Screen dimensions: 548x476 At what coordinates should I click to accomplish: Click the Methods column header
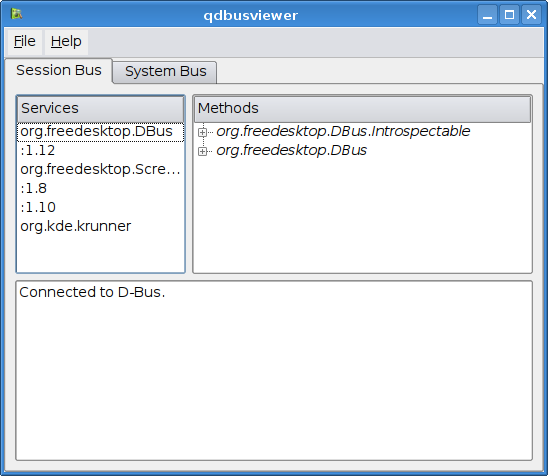coord(362,109)
